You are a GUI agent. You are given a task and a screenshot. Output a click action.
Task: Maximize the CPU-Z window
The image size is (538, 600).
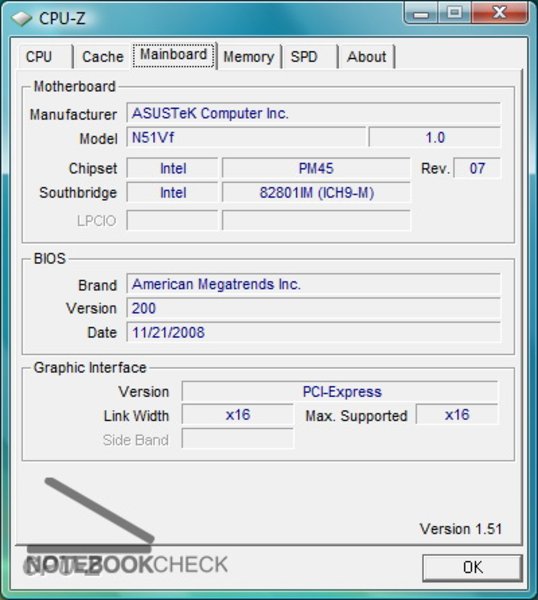tap(455, 13)
